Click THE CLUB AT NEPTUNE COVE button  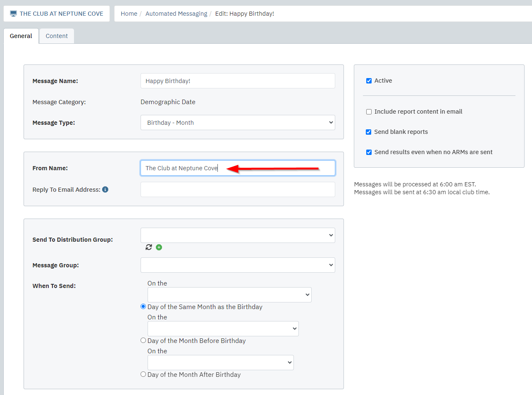(57, 14)
